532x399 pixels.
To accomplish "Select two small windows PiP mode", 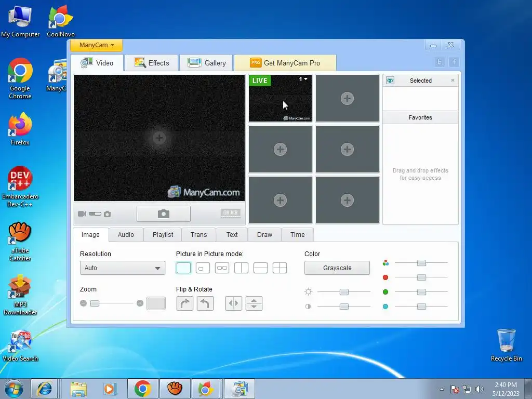I will tap(222, 268).
